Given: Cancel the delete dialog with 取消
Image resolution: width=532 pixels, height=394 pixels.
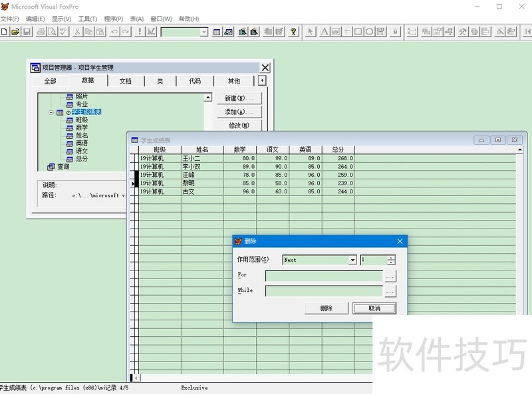Looking at the screenshot, I should tap(374, 308).
